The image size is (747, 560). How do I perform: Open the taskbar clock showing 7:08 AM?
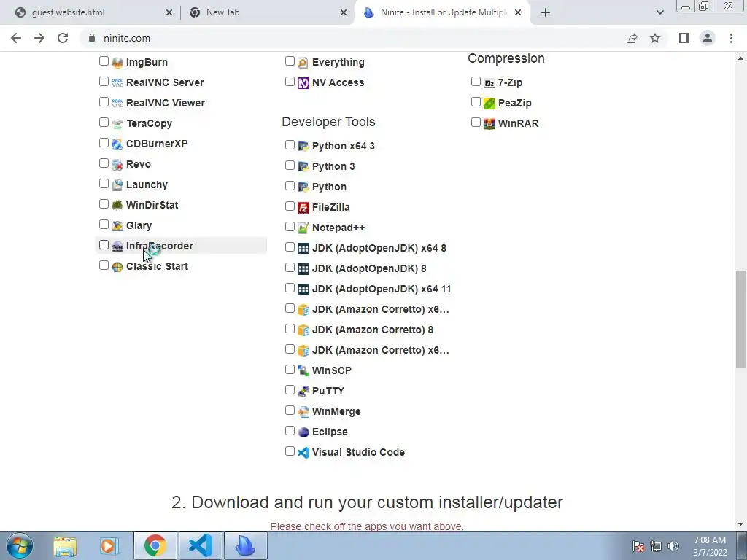[x=710, y=546]
